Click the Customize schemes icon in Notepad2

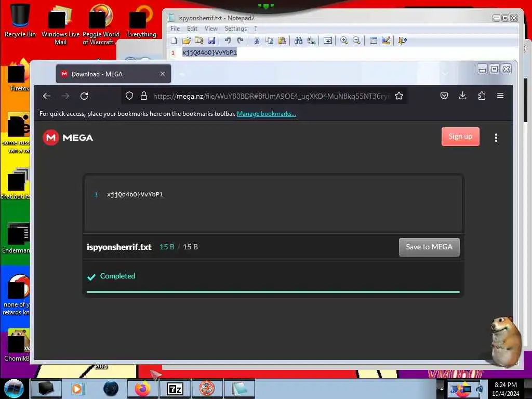tap(386, 41)
